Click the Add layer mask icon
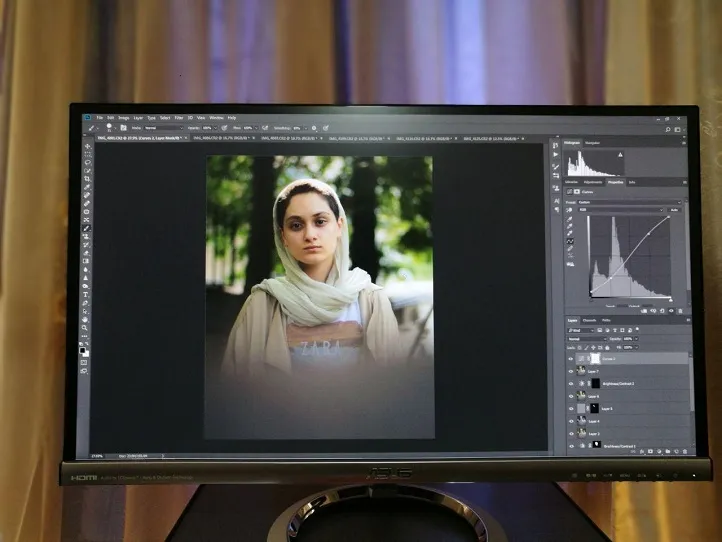 click(x=650, y=451)
